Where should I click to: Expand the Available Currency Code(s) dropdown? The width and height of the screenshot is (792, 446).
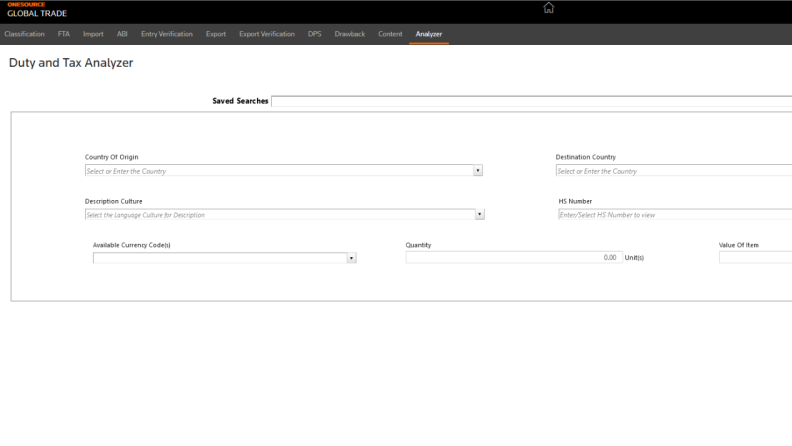tap(351, 258)
